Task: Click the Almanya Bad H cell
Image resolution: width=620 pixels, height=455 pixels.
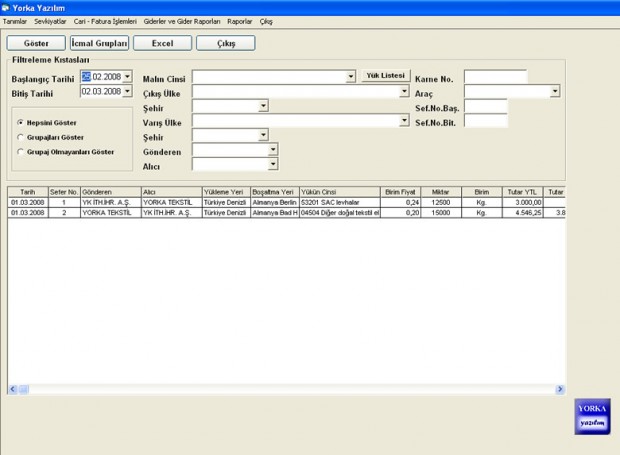Action: [275, 213]
